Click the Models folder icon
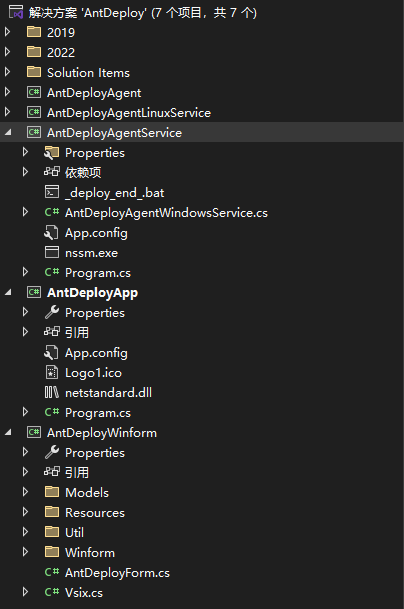This screenshot has width=404, height=609. (52, 492)
